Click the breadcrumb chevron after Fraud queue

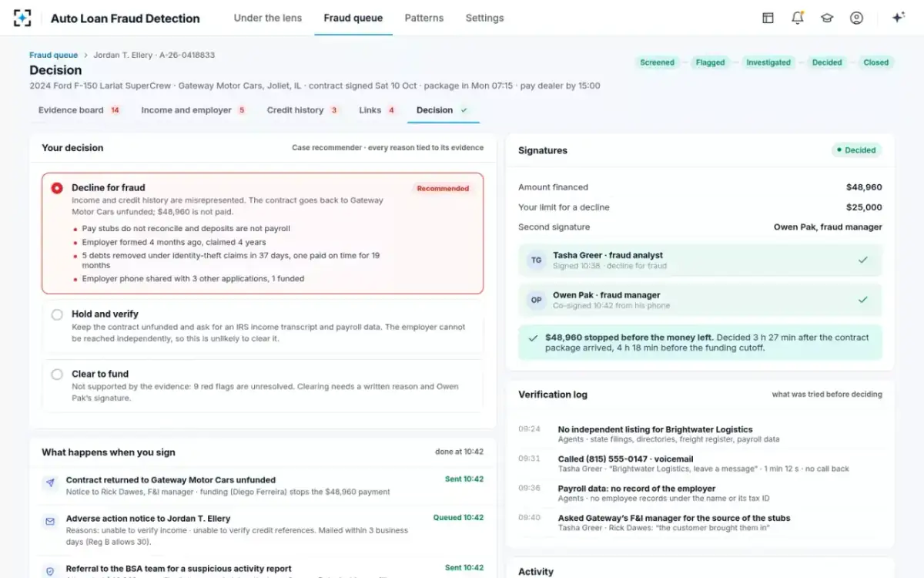tap(85, 55)
